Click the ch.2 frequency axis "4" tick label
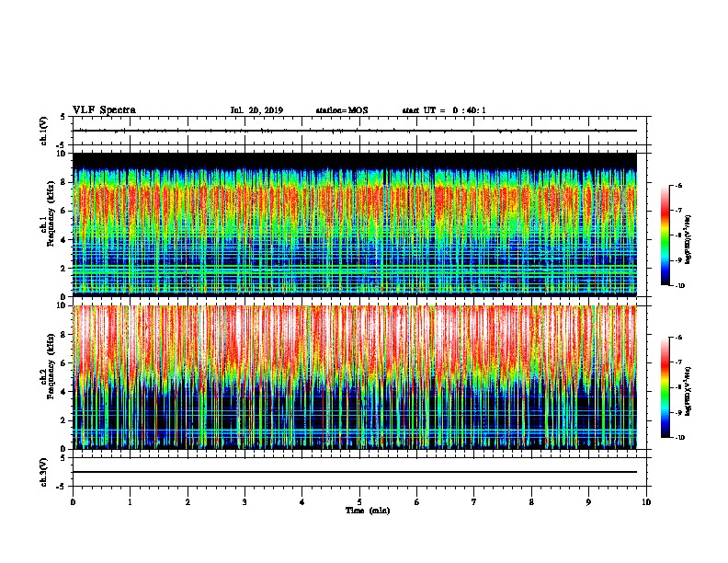Viewport: 728px width, 563px height. 64,392
